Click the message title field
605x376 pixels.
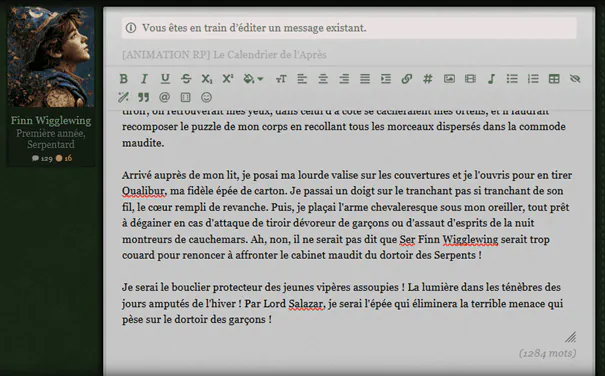[x=349, y=55]
